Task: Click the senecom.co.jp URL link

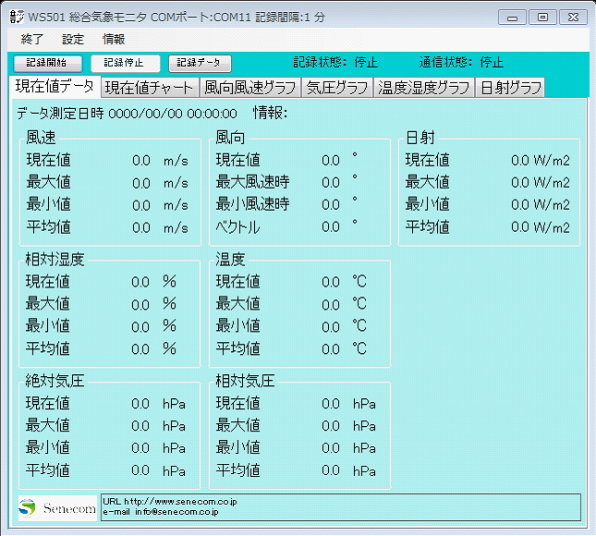Action: [x=181, y=502]
